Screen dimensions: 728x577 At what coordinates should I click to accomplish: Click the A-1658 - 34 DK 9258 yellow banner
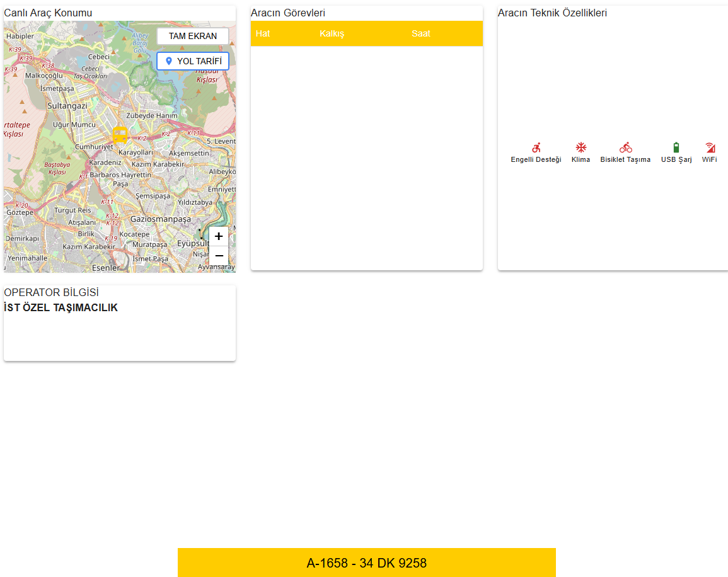tap(366, 563)
